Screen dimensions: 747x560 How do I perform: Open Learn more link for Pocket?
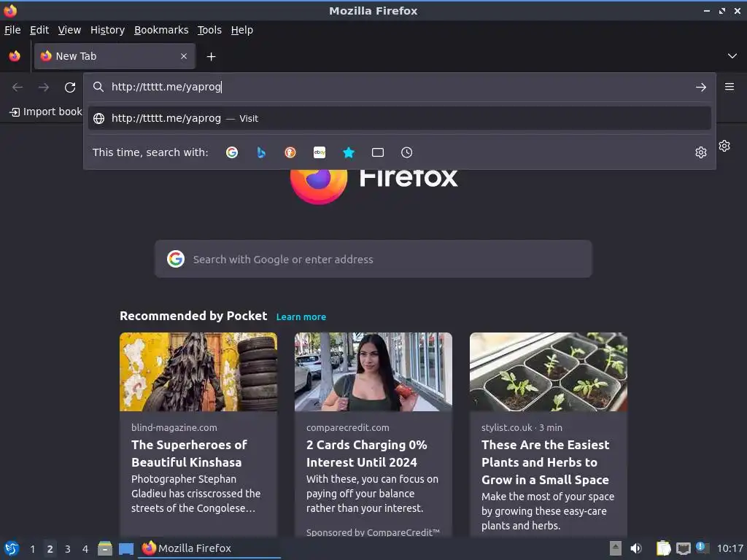(x=301, y=316)
